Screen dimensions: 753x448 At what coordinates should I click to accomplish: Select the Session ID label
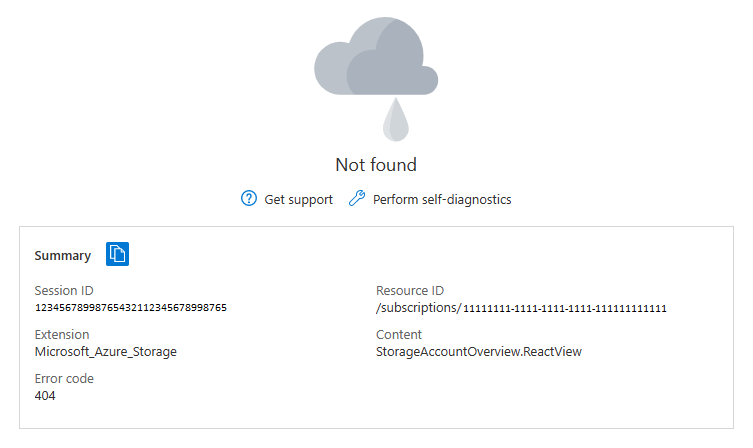point(64,290)
